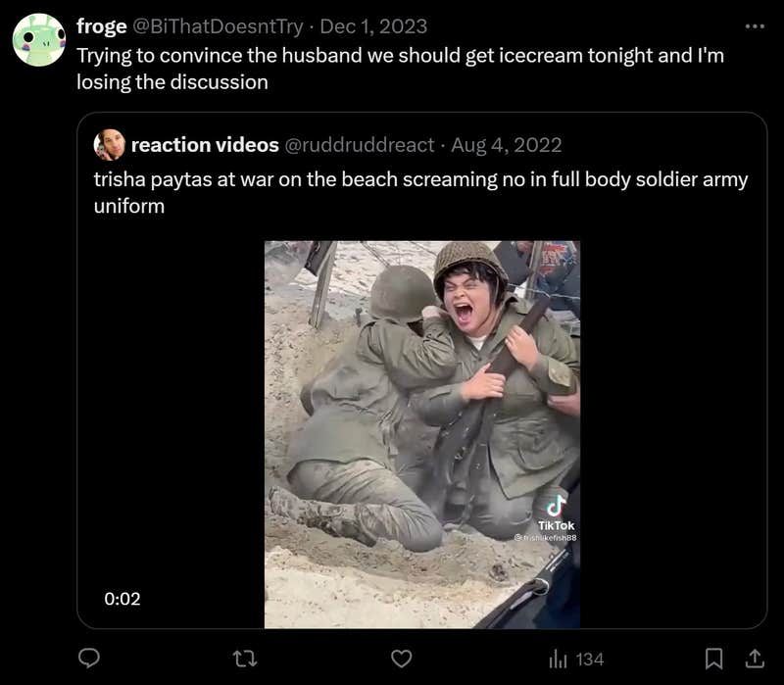Click the share icon below the tweet
784x685 pixels.
point(753,661)
